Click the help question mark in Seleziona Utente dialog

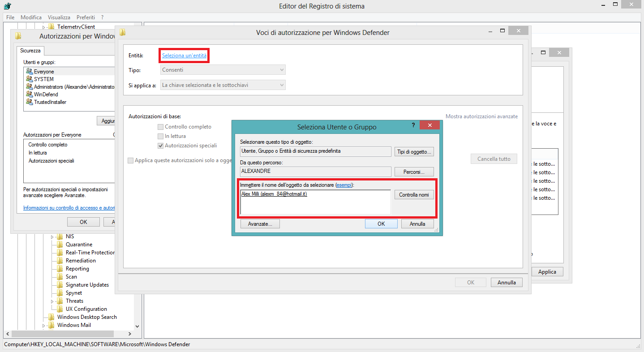[x=413, y=125]
